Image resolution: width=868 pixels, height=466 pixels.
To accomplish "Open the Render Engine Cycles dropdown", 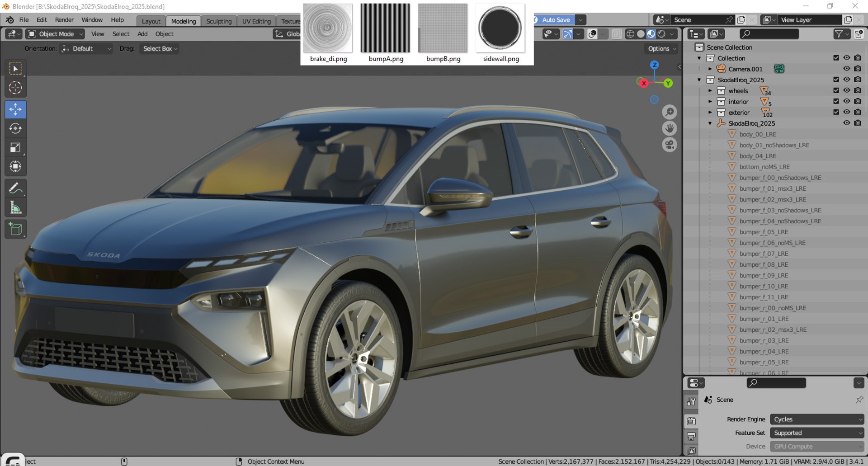I will [817, 419].
